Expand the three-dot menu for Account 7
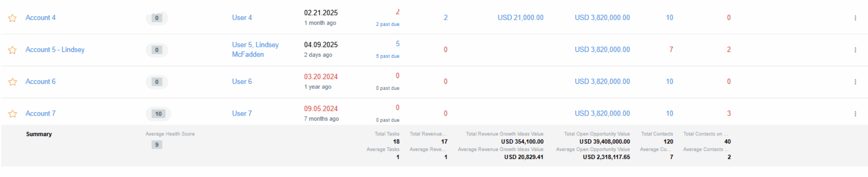 855,114
